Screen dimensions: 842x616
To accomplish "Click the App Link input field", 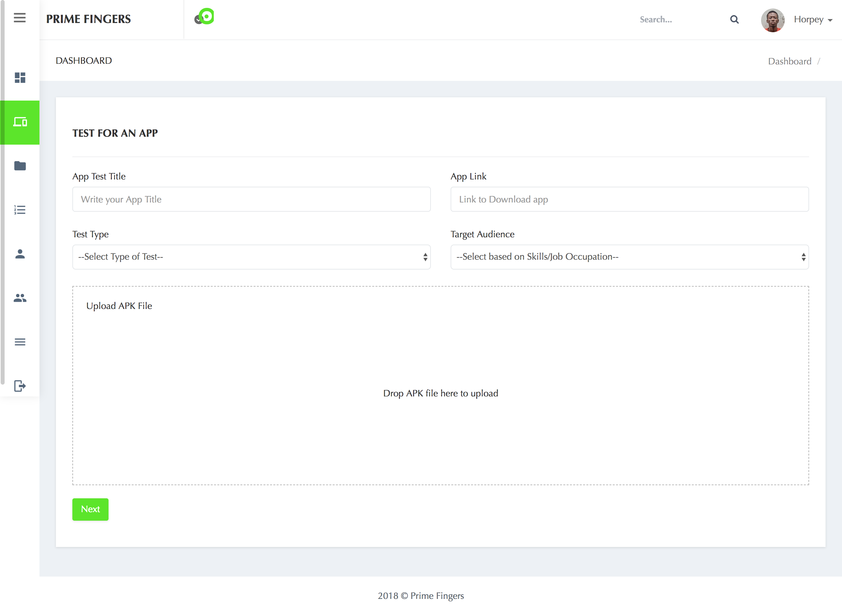I will [x=629, y=200].
